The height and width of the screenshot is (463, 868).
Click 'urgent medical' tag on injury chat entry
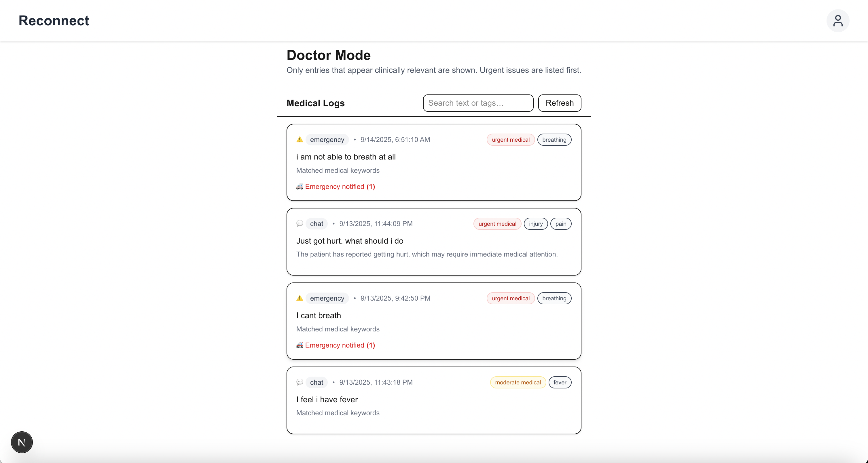point(497,224)
